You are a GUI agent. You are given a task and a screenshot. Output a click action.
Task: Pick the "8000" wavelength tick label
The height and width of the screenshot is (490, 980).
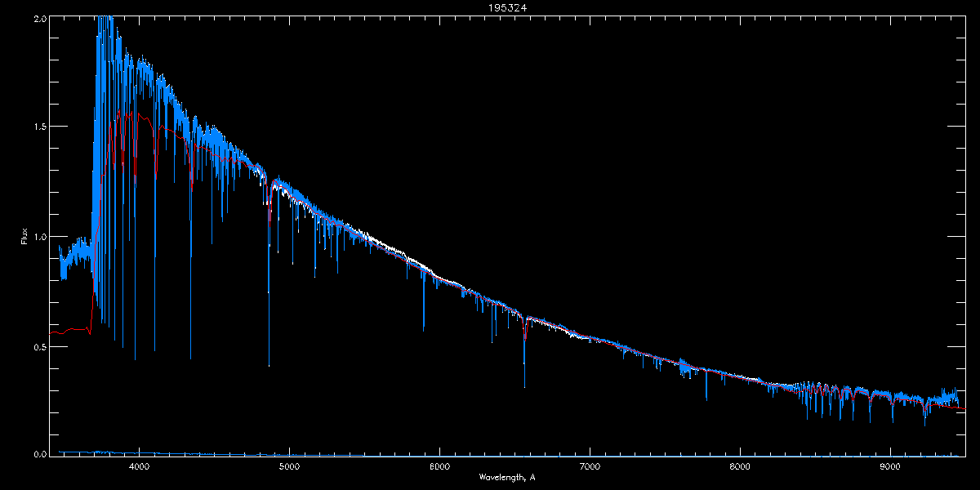[740, 467]
